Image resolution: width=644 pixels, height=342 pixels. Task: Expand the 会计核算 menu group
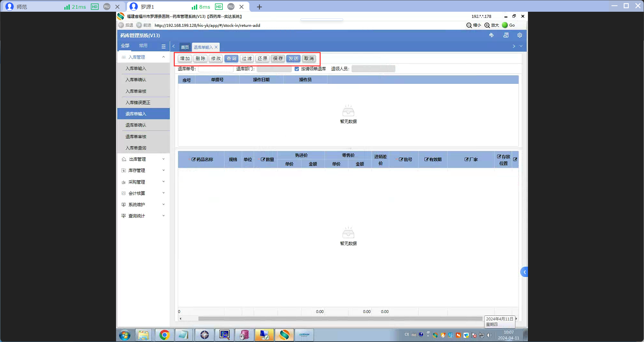(163, 193)
